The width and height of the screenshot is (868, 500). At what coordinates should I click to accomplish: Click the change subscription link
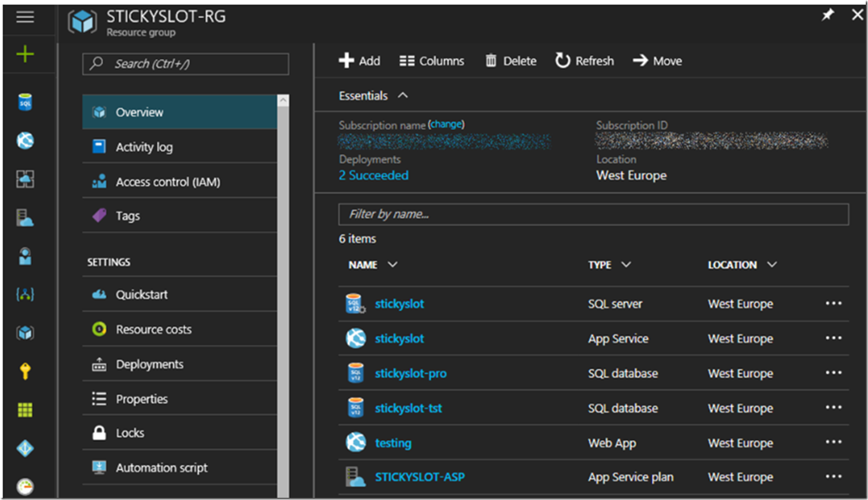pyautogui.click(x=446, y=124)
